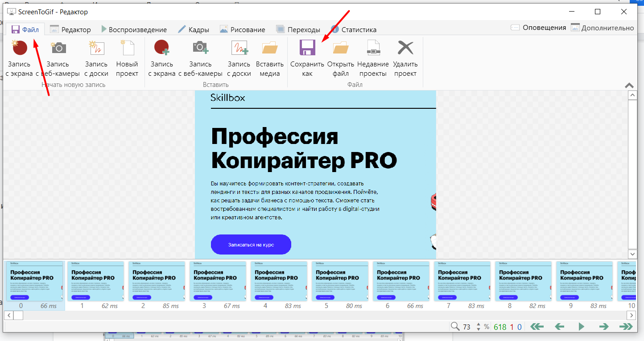644x341 pixels.
Task: Delete project with Удалить проект icon
Action: (405, 48)
